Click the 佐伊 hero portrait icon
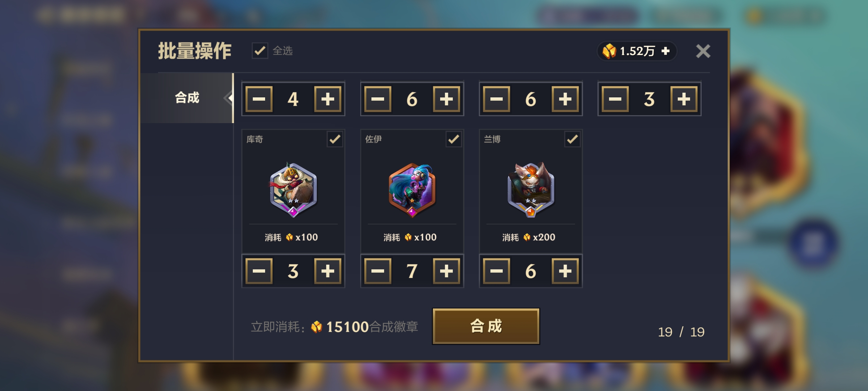This screenshot has width=868, height=391. [412, 190]
